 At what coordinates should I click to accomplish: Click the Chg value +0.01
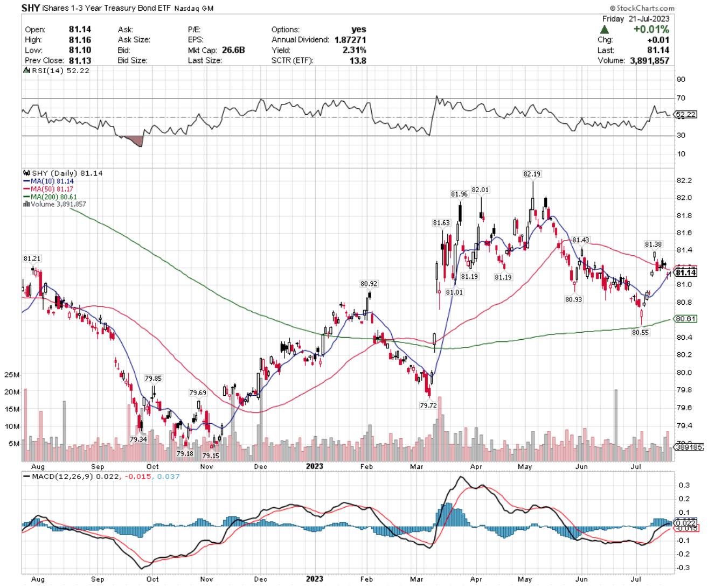(x=658, y=40)
